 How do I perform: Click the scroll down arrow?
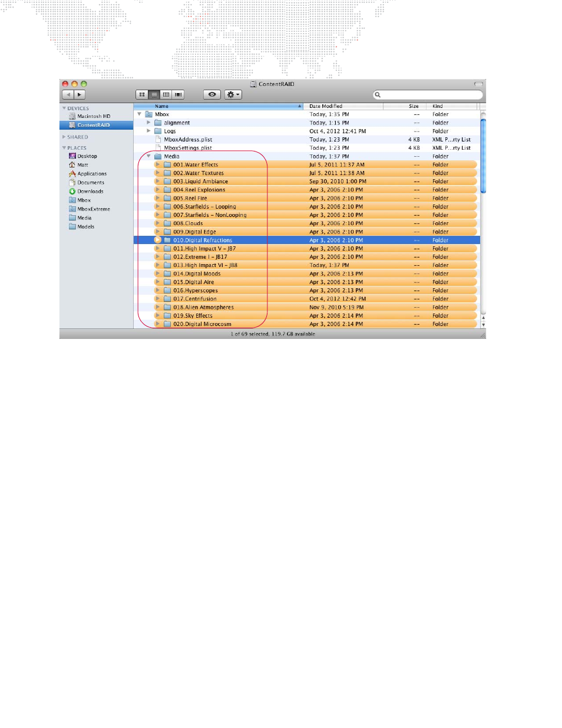coord(483,325)
